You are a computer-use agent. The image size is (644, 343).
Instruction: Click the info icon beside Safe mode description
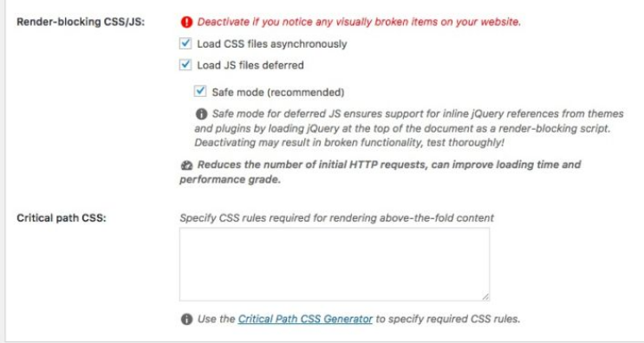tap(201, 113)
